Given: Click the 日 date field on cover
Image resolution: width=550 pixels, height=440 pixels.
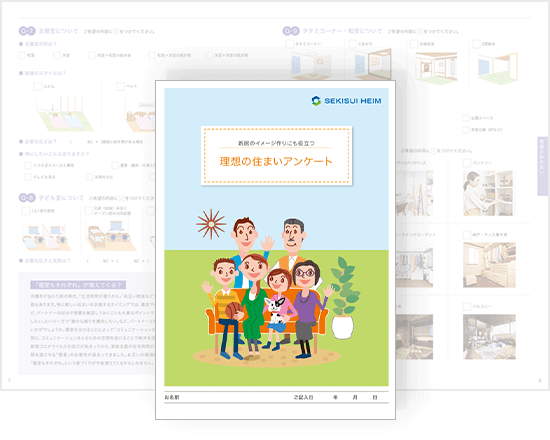Looking at the screenshot, I should coord(375,397).
